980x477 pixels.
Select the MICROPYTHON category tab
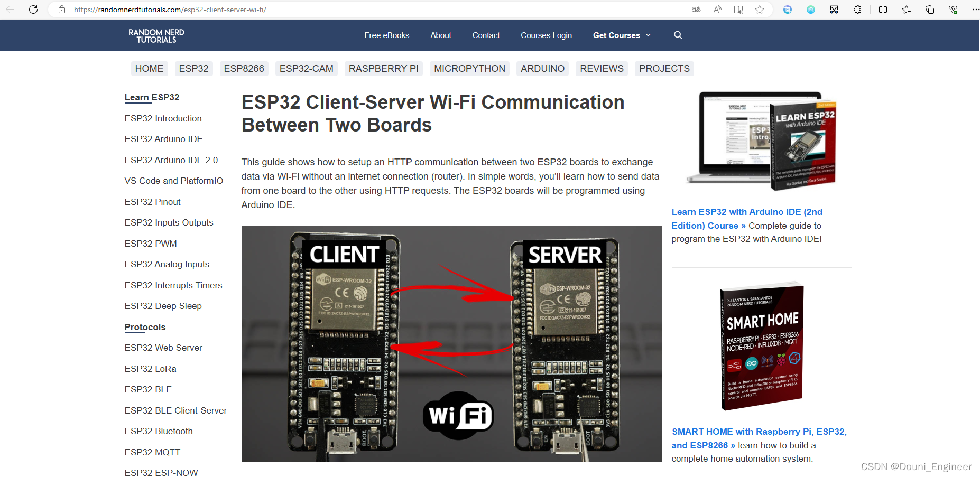[469, 69]
